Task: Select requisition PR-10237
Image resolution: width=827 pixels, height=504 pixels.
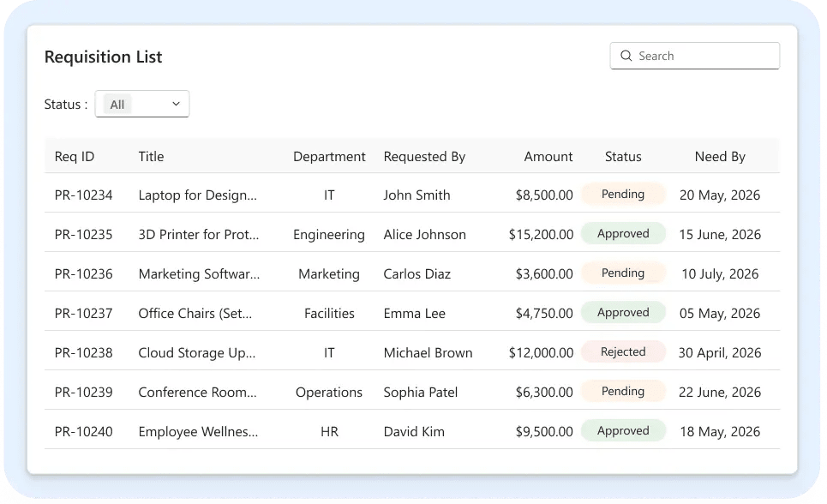Action: [83, 314]
